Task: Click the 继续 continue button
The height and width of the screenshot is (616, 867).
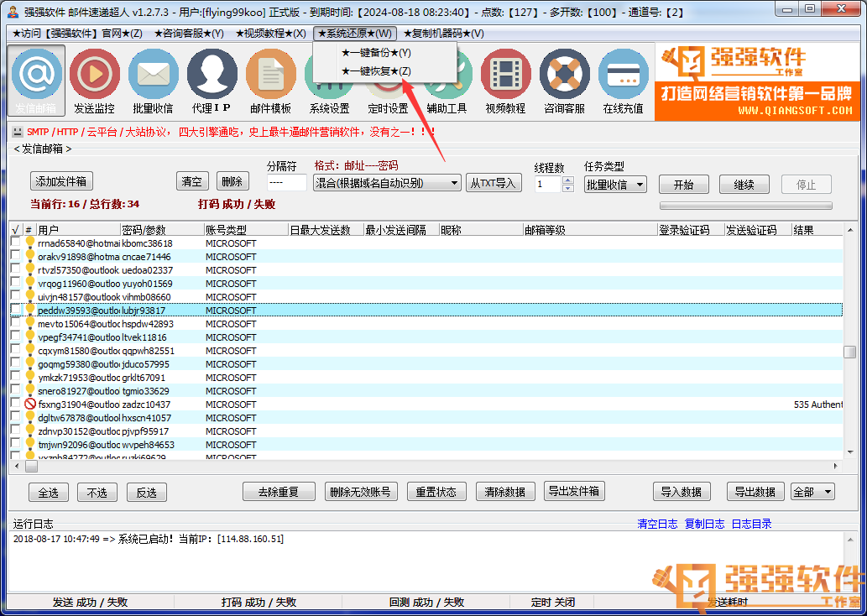Action: (x=744, y=185)
